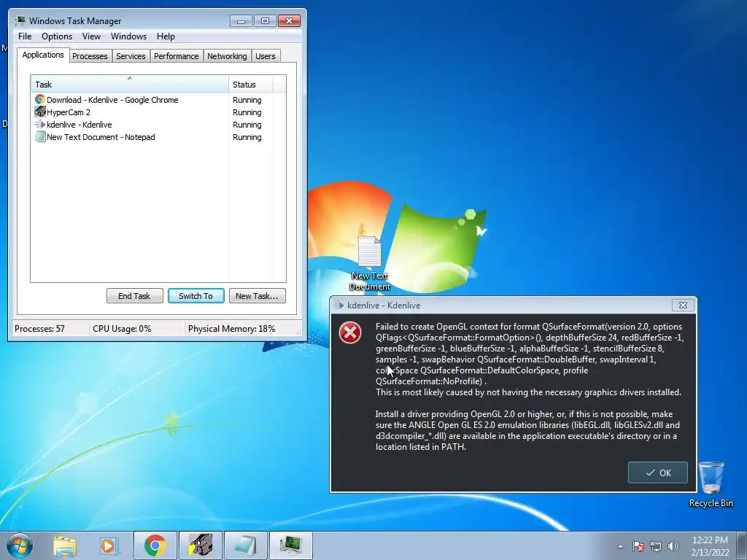Sort the list by the Status column header

pos(251,84)
